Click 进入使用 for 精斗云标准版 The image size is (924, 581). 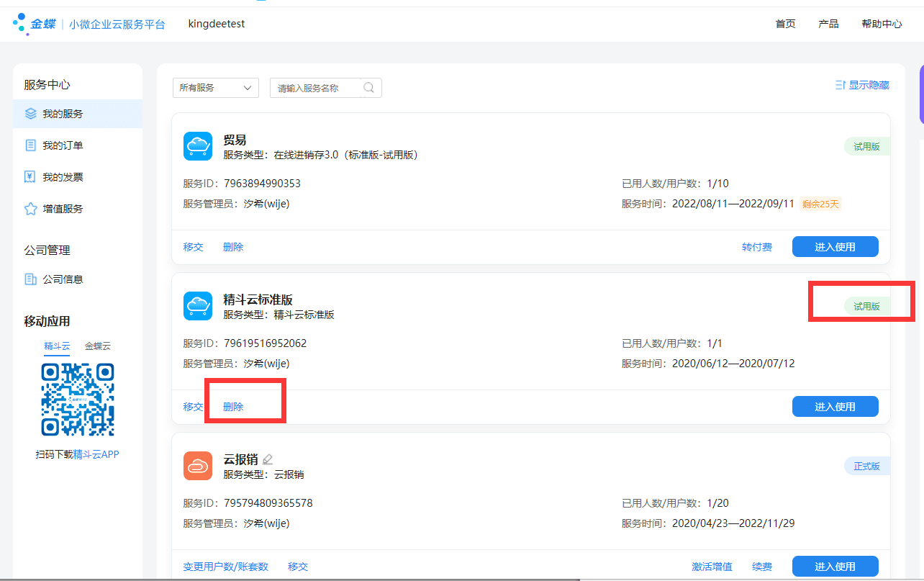tap(835, 407)
